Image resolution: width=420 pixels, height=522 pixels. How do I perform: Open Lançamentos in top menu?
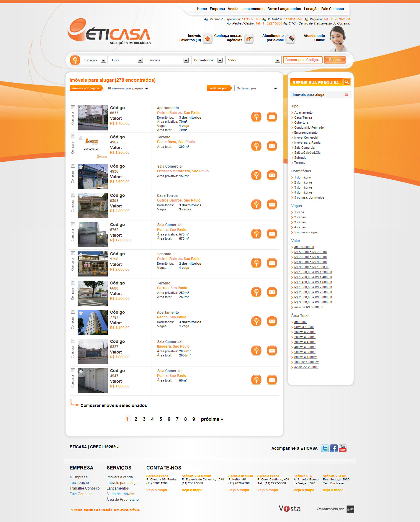[x=253, y=9]
